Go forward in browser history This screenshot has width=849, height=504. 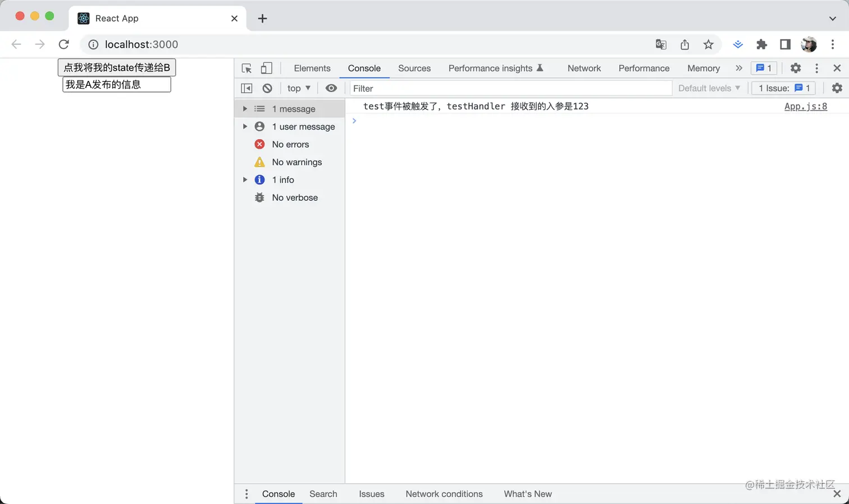coord(40,44)
